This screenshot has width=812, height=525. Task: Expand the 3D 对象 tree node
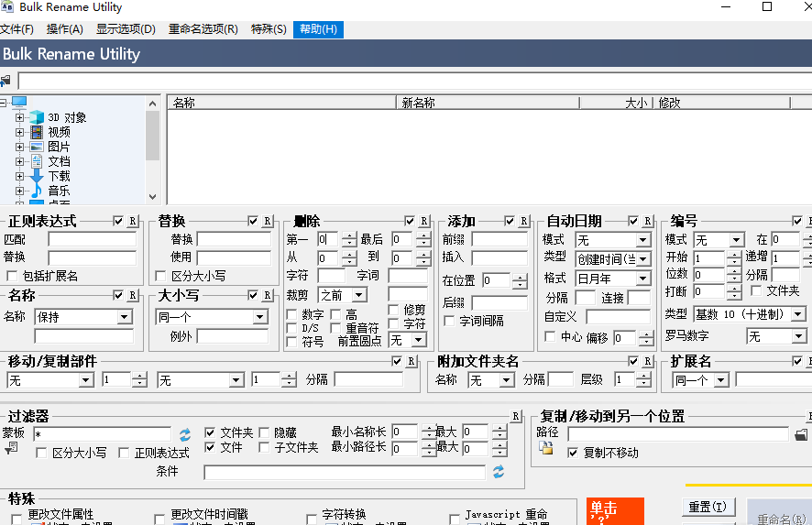(x=19, y=117)
